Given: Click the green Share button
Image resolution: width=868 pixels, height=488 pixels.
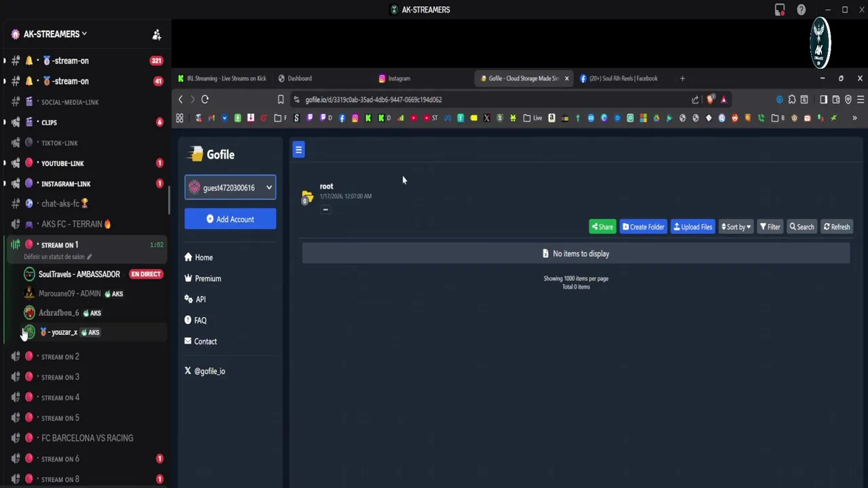Looking at the screenshot, I should click(602, 227).
